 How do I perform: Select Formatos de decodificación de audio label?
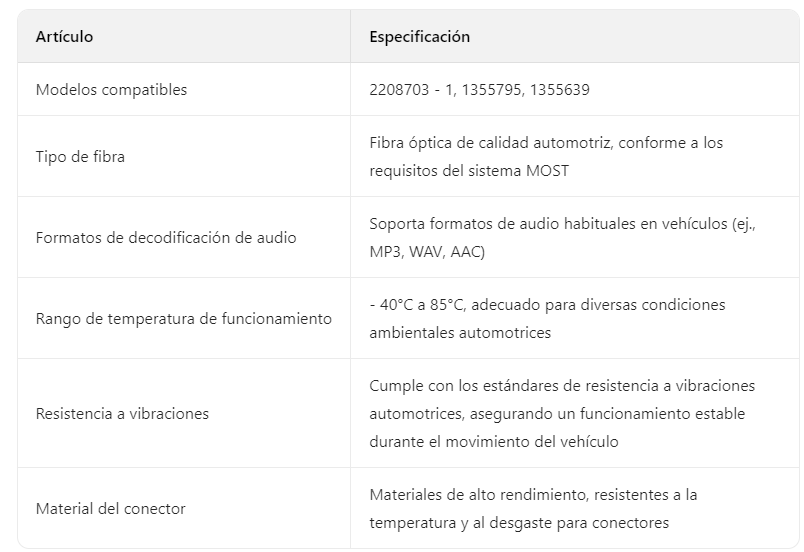tap(165, 238)
